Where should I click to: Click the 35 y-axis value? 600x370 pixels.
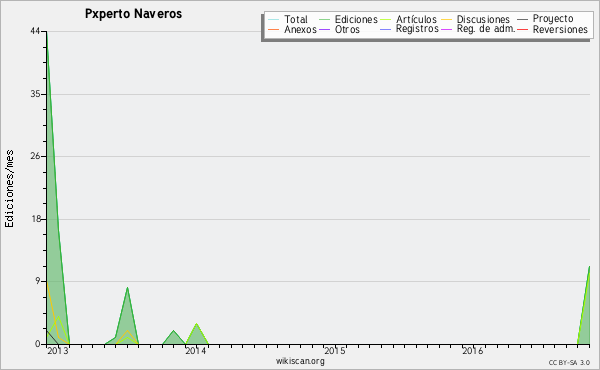click(x=35, y=94)
